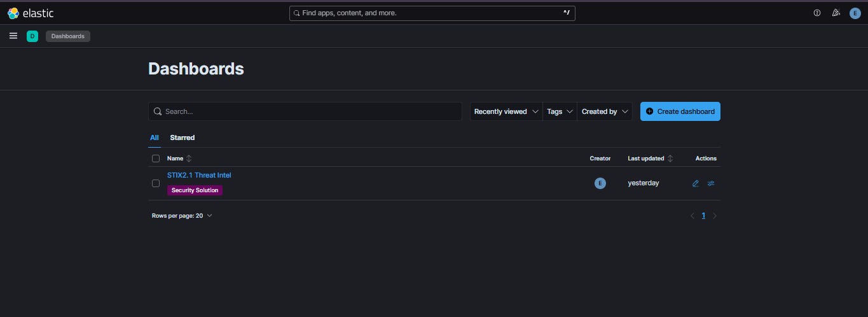The image size is (868, 317).
Task: Click the pencil edit icon for STIX2.1
Action: click(696, 183)
